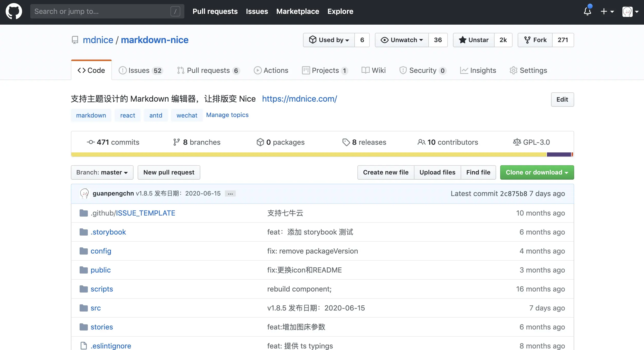Click the yellow language breakdown bar
The width and height of the screenshot is (644, 350).
click(308, 154)
